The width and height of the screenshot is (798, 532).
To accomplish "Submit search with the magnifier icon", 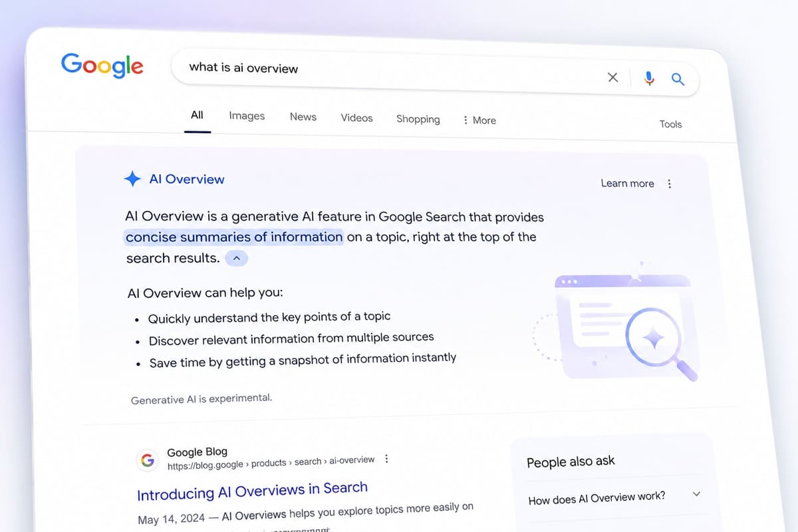I will point(678,79).
